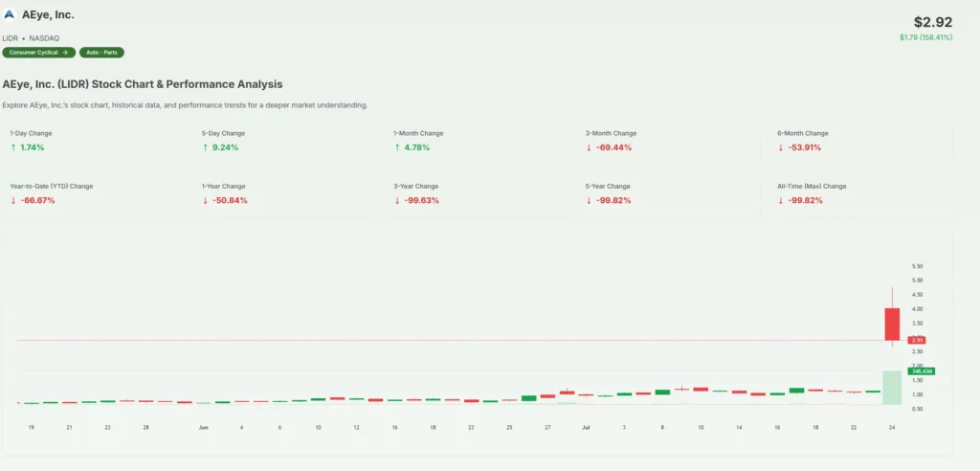The image size is (980, 471).
Task: Click the green 348.43M volume label
Action: coord(920,370)
